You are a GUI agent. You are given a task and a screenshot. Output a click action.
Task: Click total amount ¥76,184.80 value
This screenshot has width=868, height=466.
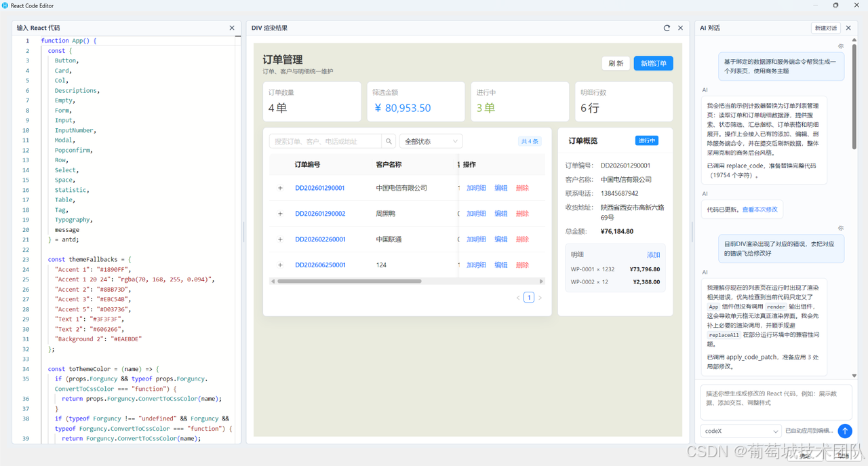(x=617, y=231)
